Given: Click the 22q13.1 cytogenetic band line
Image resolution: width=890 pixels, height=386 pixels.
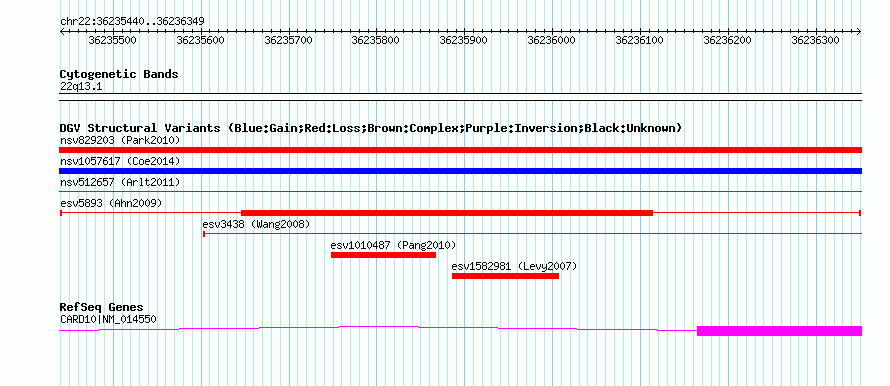Looking at the screenshot, I should (x=460, y=97).
